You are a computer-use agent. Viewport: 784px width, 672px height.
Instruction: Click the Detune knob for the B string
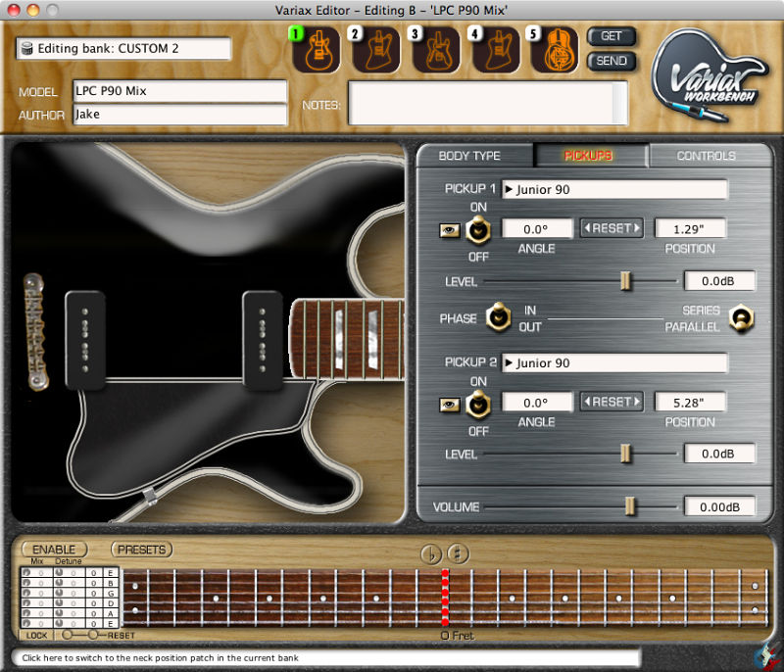pyautogui.click(x=59, y=583)
